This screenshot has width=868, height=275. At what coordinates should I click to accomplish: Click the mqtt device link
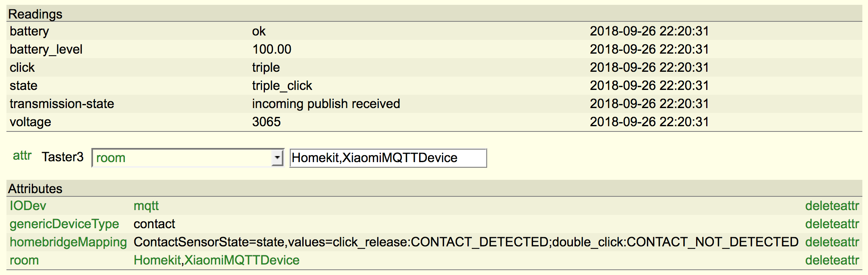tap(146, 206)
